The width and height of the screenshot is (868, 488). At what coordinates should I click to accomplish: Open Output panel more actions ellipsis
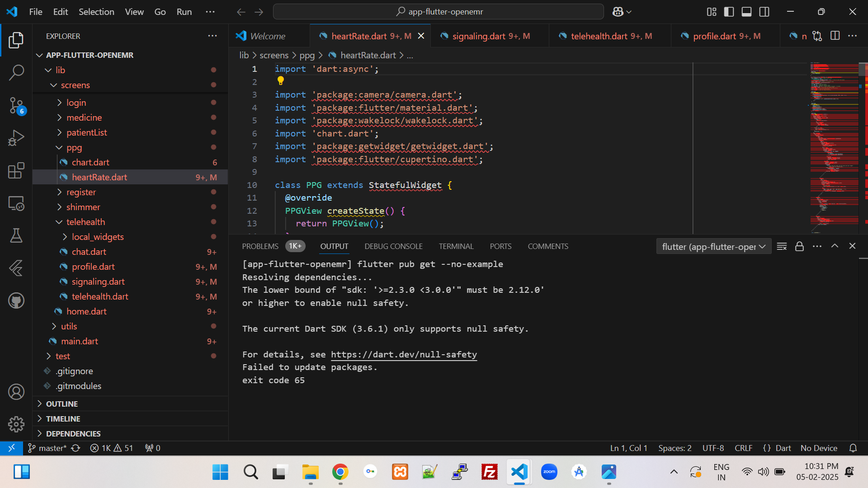[x=817, y=246]
